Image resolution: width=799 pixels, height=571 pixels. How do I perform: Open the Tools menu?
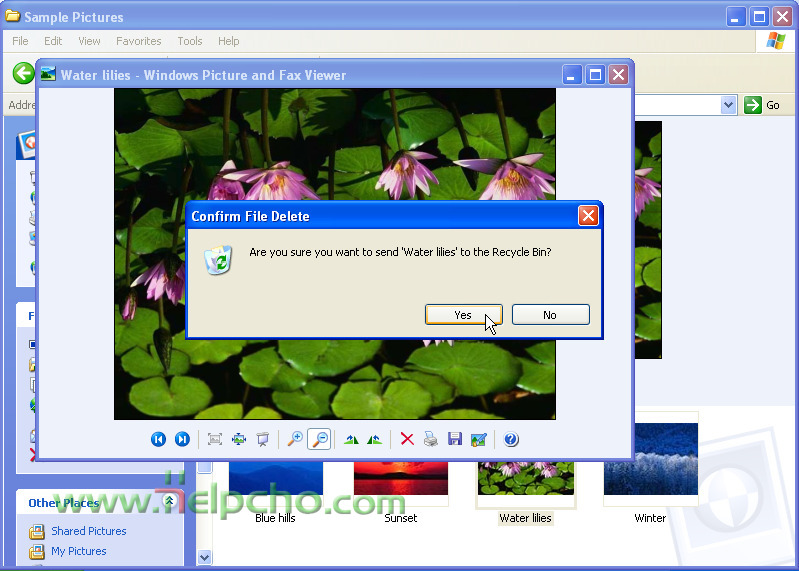(190, 41)
